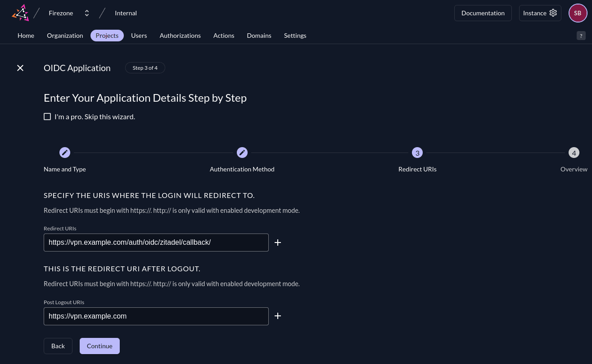Add the Post Logout URI with plus icon
The image size is (592, 364).
pos(278,316)
